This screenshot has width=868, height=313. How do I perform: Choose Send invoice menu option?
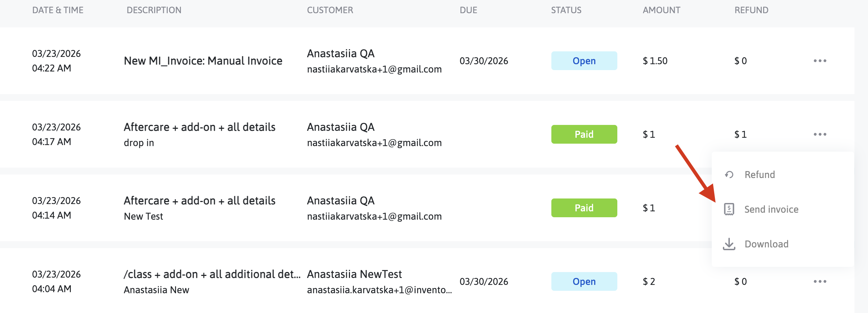[x=771, y=209]
